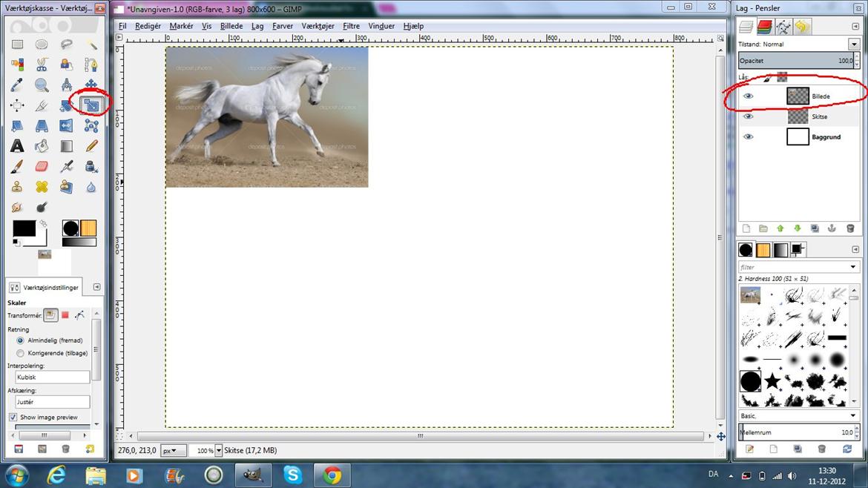Activate the Bucket Fill tool
This screenshot has width=868, height=488.
point(42,146)
